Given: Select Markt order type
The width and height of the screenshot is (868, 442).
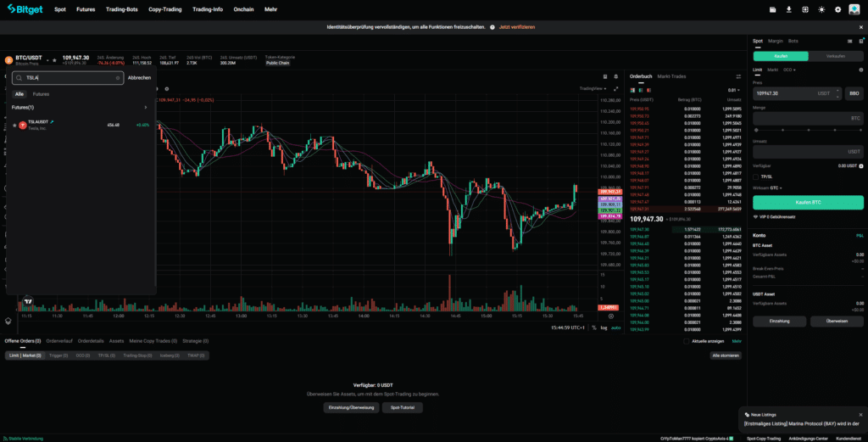Looking at the screenshot, I should (772, 70).
